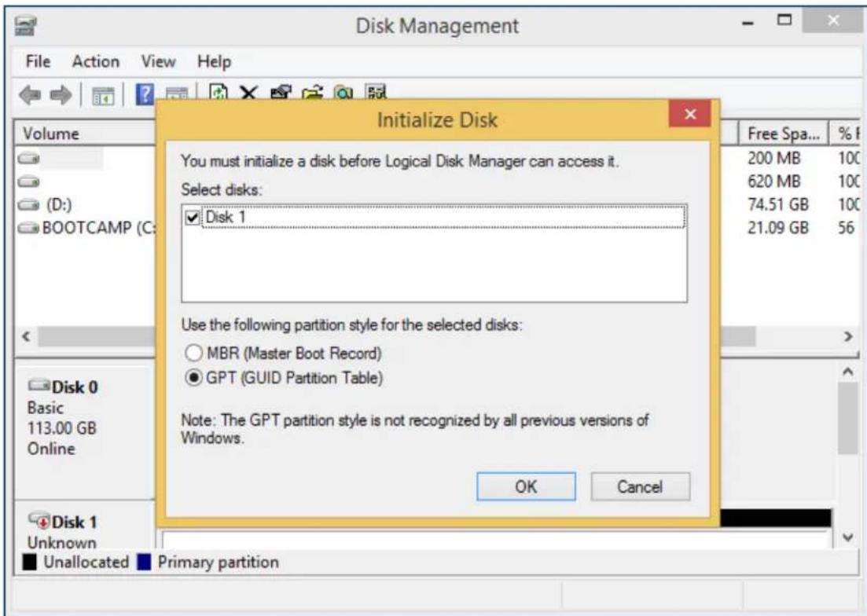
Task: Click the Disk 1 label in lower pane
Action: tap(74, 522)
